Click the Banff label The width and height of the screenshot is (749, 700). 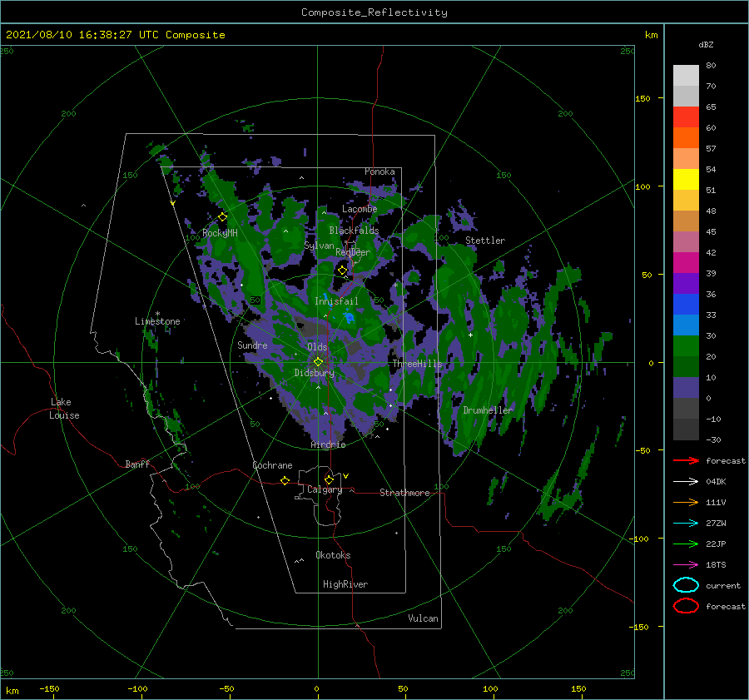coord(137,464)
